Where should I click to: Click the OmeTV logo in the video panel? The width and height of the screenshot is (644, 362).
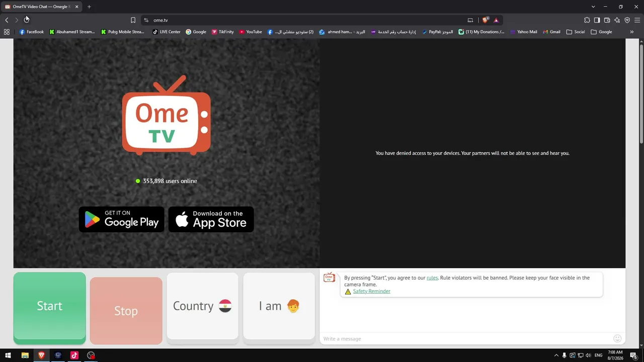point(167,115)
